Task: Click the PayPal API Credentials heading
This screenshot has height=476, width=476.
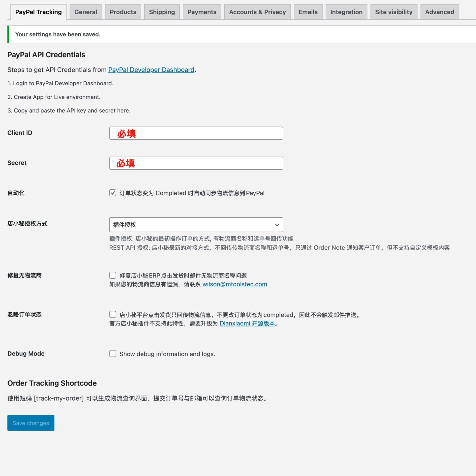Action: 46,55
